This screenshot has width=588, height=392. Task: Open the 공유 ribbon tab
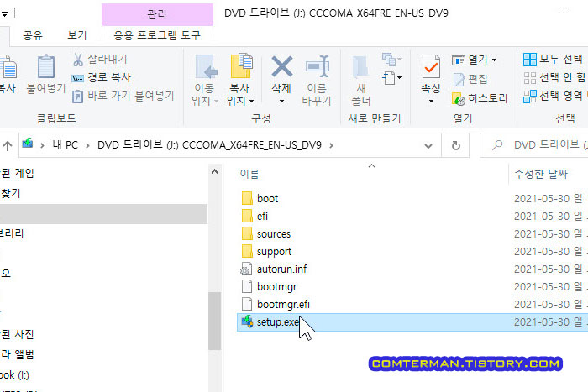[x=33, y=35]
